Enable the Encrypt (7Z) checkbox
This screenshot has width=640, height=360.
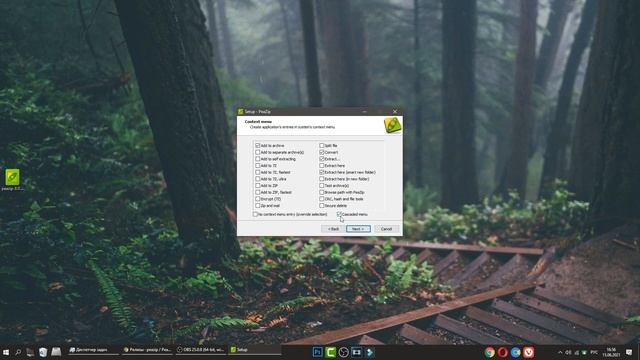coord(258,199)
